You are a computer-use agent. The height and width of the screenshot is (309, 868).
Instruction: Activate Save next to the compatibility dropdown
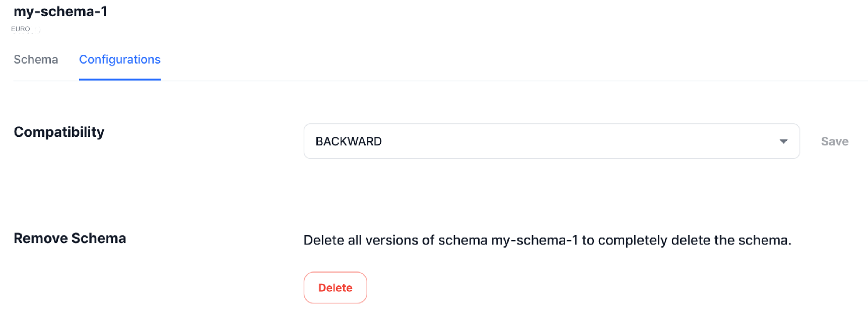tap(834, 141)
